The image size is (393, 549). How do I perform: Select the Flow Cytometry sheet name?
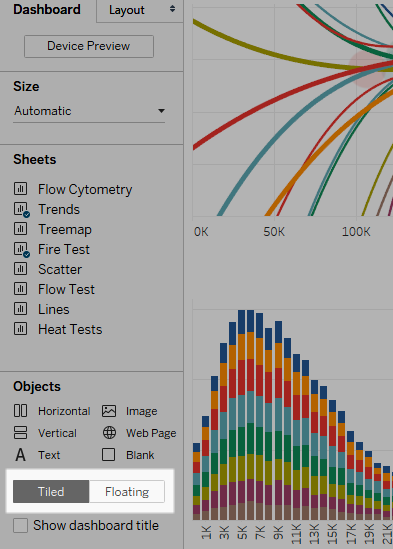pos(85,189)
